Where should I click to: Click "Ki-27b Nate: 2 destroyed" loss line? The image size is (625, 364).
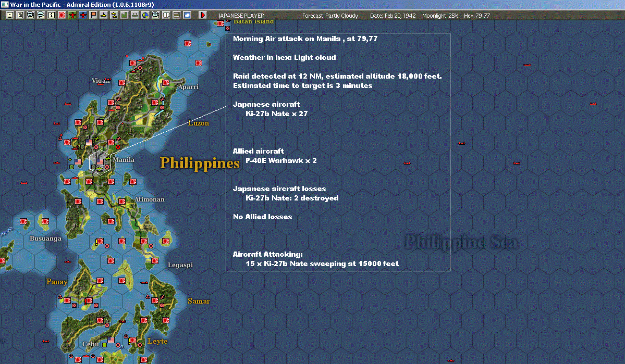(x=292, y=198)
